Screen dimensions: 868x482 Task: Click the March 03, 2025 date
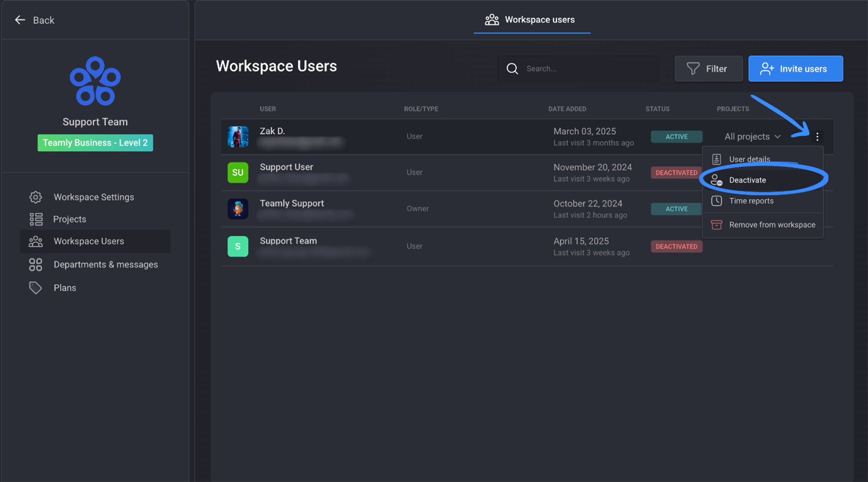(585, 131)
